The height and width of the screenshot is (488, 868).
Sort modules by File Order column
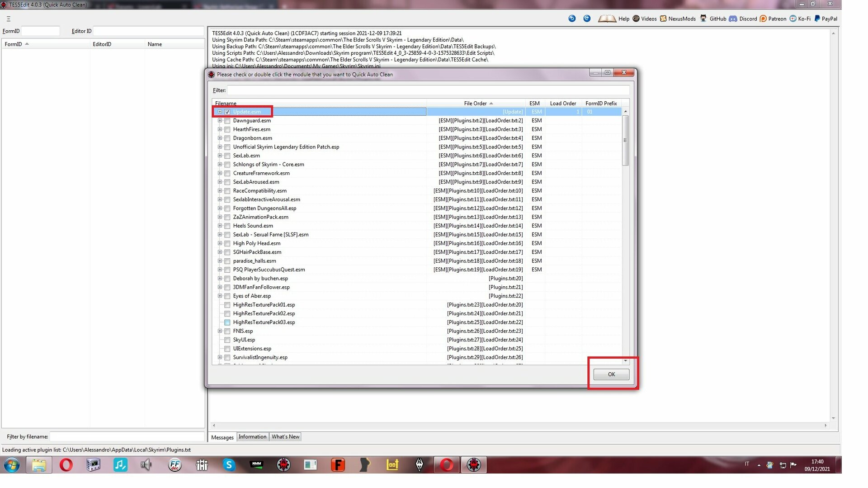[476, 104]
